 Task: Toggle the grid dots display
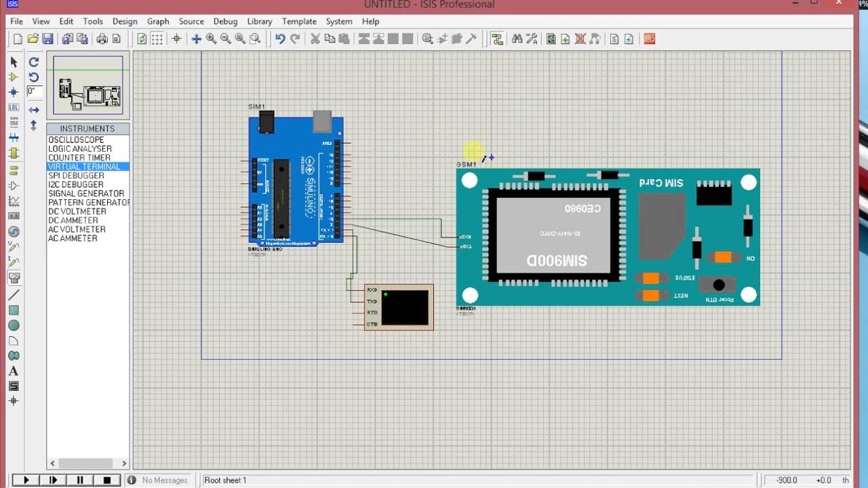pos(157,39)
